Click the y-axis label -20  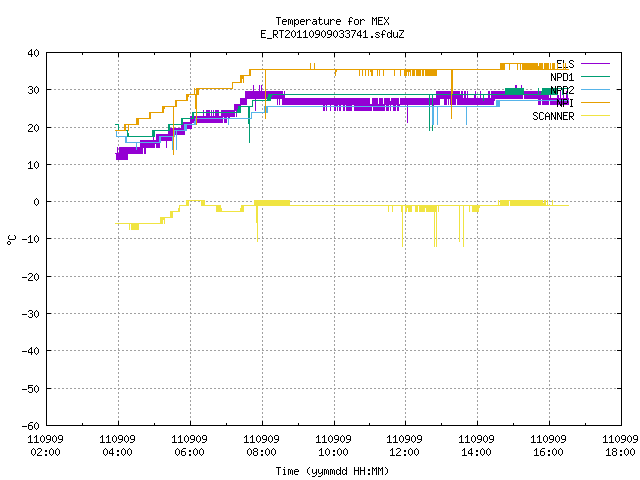click(x=31, y=277)
